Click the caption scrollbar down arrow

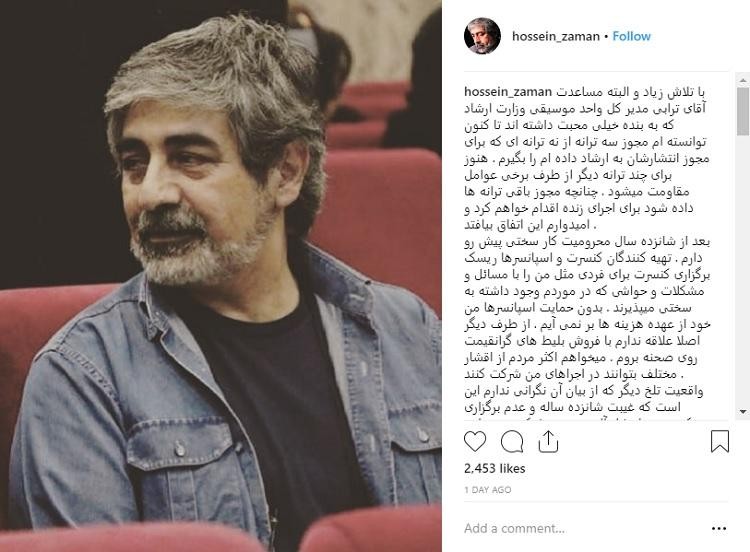coord(743,411)
